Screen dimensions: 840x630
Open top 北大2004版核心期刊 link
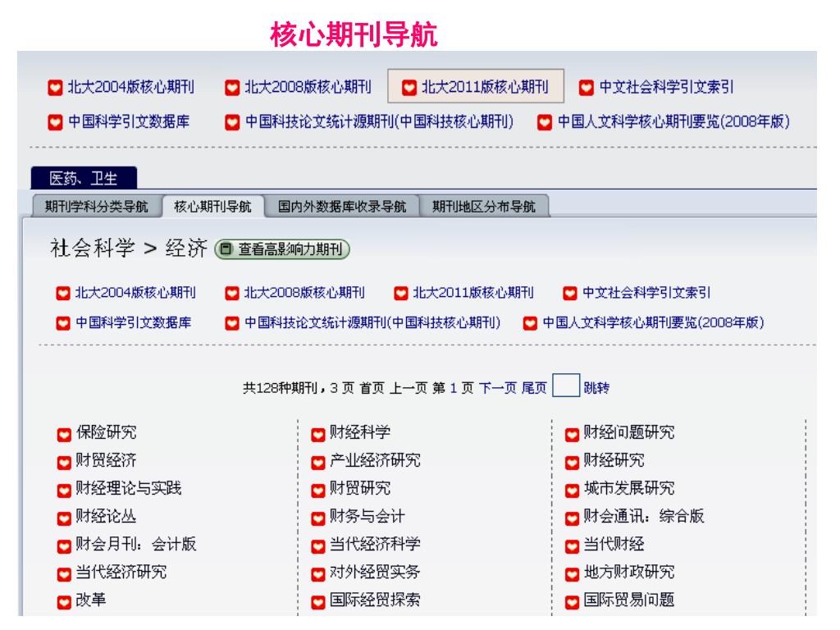click(x=131, y=87)
